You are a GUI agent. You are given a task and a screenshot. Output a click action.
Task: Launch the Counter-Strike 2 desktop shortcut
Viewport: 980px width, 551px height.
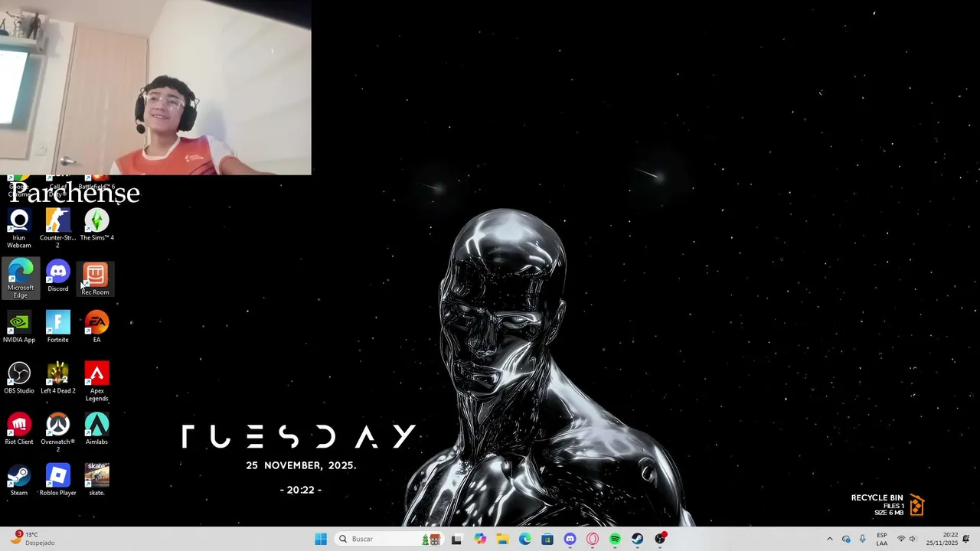(x=57, y=228)
